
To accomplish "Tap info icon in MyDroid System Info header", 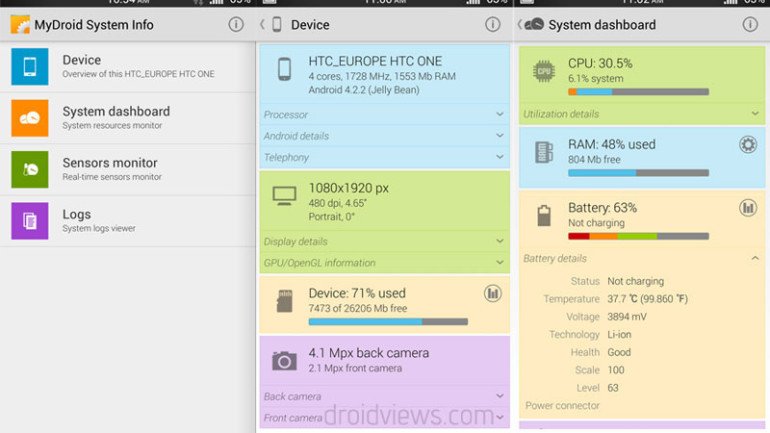I will point(236,25).
